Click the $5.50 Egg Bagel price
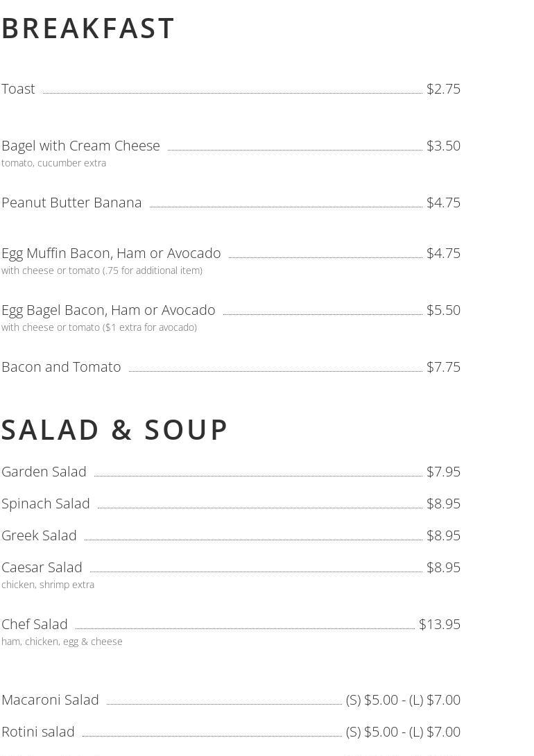Image resolution: width=534 pixels, height=756 pixels. [443, 310]
